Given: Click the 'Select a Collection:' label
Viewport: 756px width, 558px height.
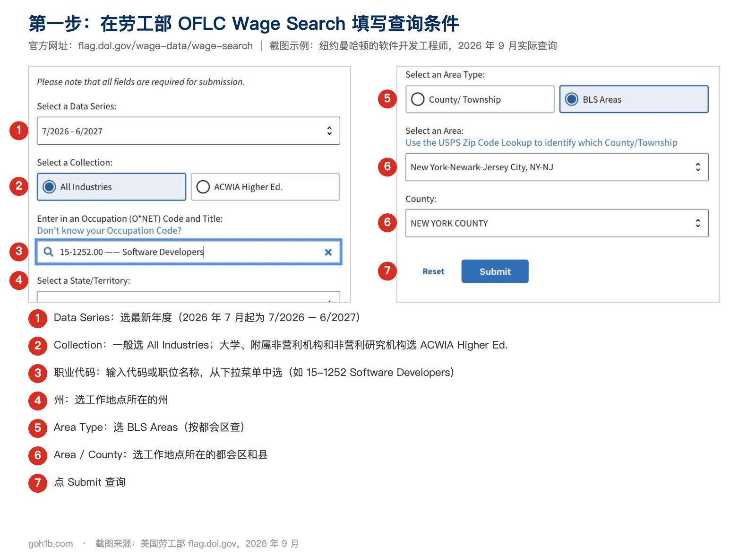Looking at the screenshot, I should pyautogui.click(x=75, y=163).
